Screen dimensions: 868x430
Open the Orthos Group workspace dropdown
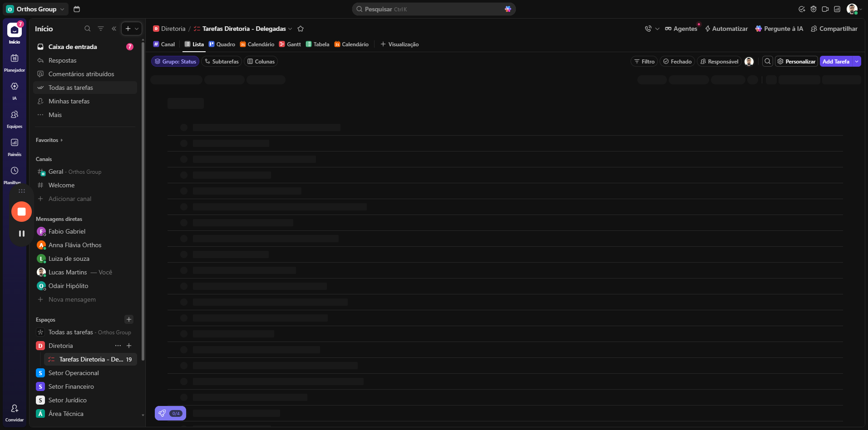36,9
